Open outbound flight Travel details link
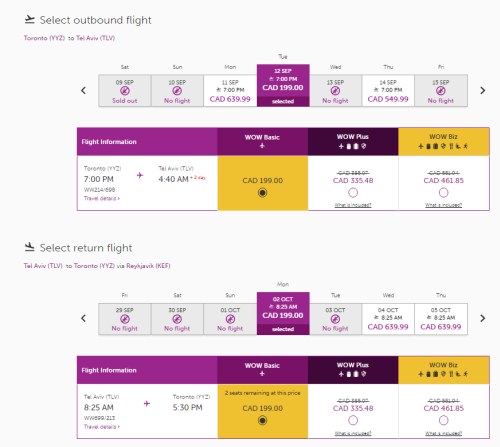The width and height of the screenshot is (500, 447). 102,198
